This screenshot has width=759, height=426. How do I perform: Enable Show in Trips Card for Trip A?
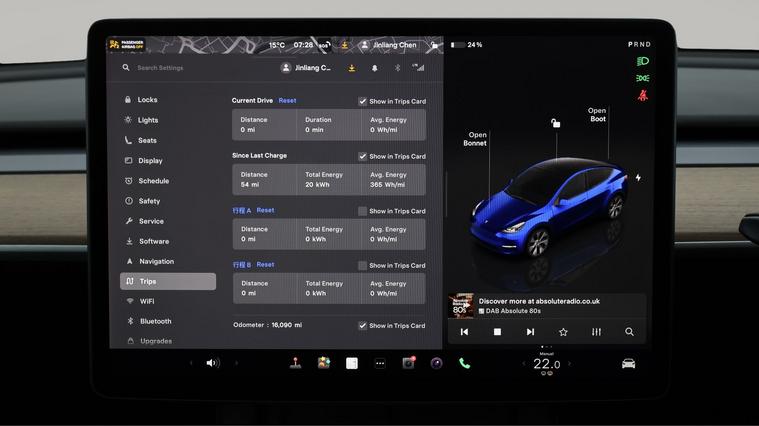(363, 211)
